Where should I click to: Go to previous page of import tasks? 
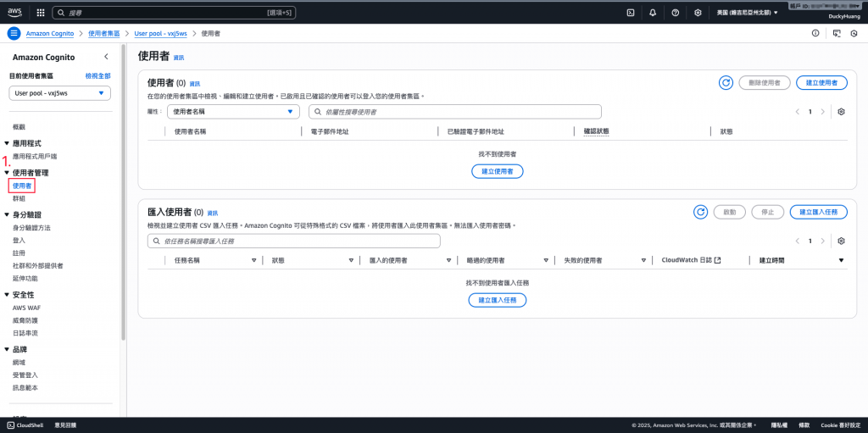798,241
